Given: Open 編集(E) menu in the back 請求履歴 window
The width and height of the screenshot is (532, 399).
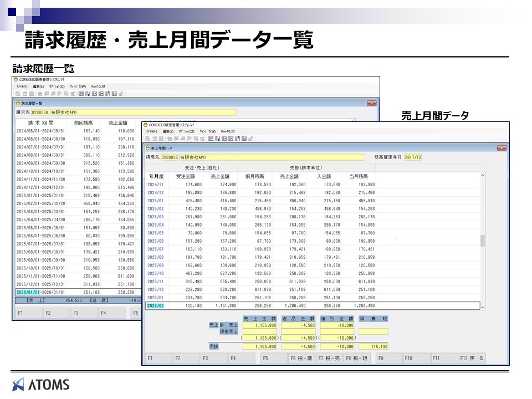Looking at the screenshot, I should coord(39,86).
